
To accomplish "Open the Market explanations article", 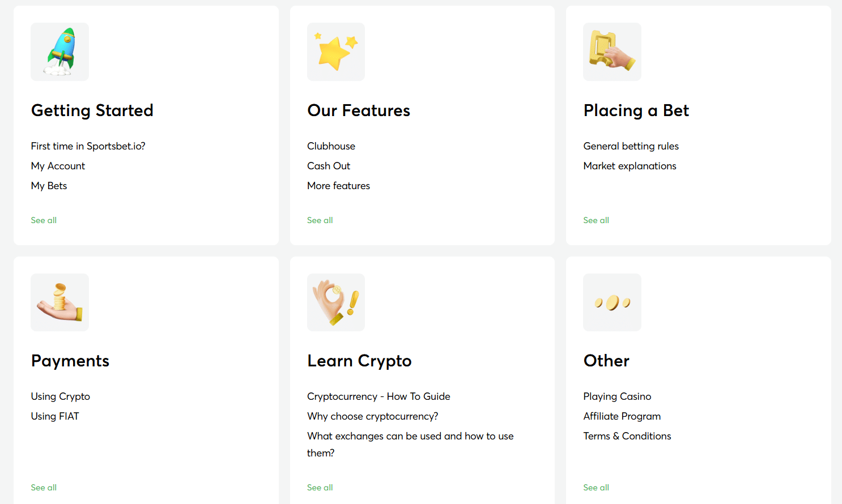I will 630,166.
